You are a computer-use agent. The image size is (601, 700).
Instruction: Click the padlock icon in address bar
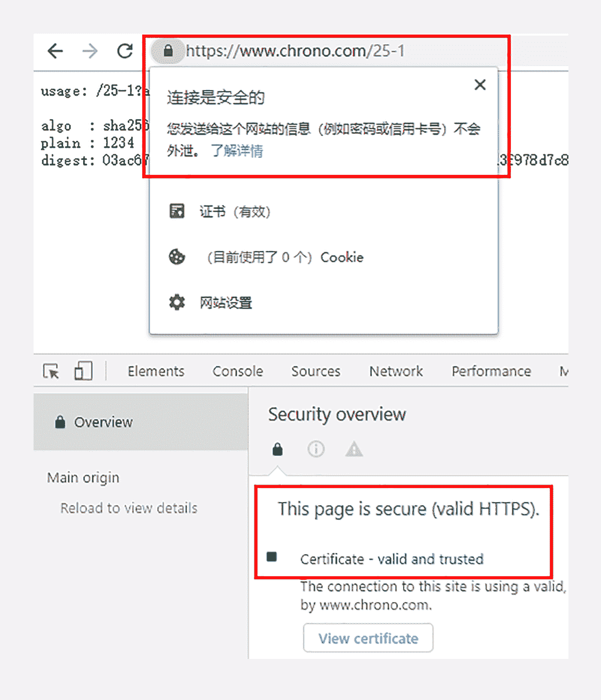pyautogui.click(x=168, y=51)
